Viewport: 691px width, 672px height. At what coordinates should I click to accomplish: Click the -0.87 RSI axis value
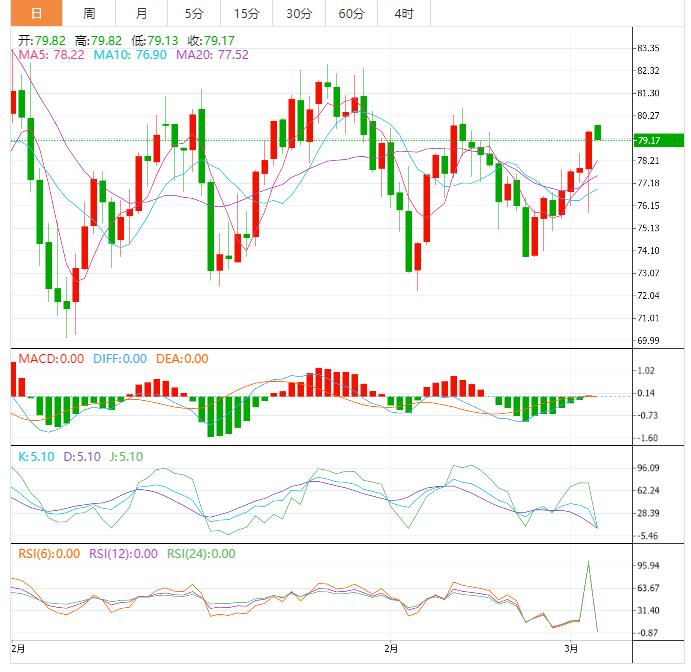(647, 633)
